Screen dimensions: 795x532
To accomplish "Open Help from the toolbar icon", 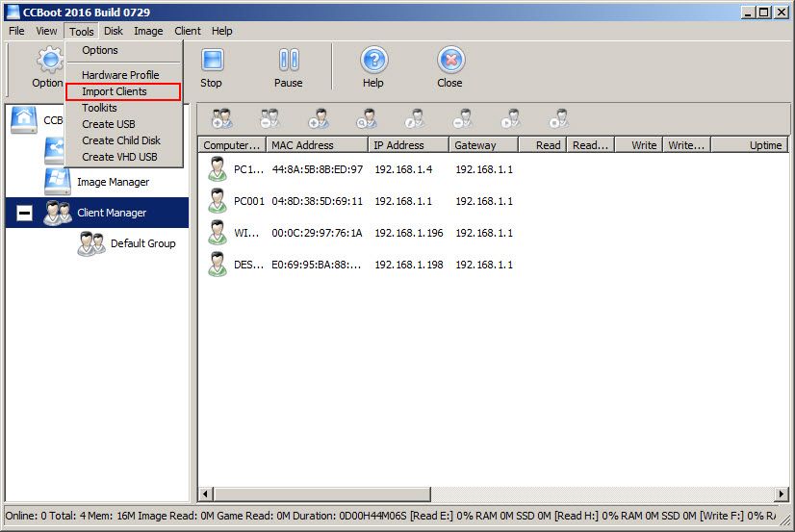I will pyautogui.click(x=374, y=60).
